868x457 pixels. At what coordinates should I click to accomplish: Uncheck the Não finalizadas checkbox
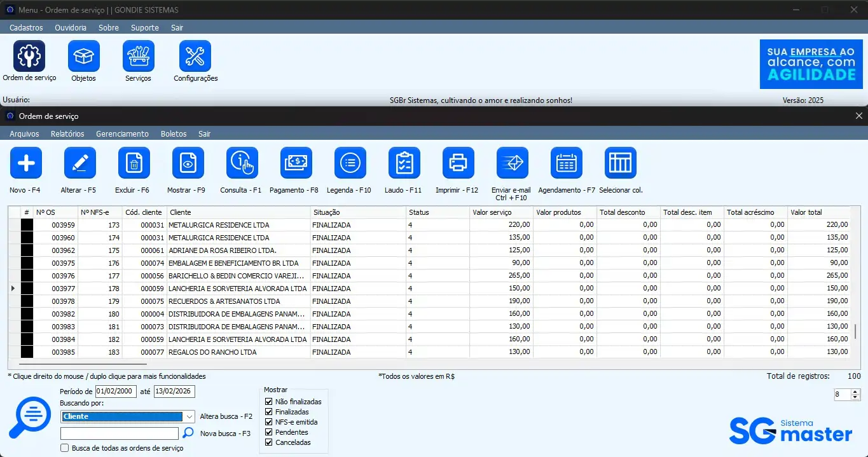point(268,402)
